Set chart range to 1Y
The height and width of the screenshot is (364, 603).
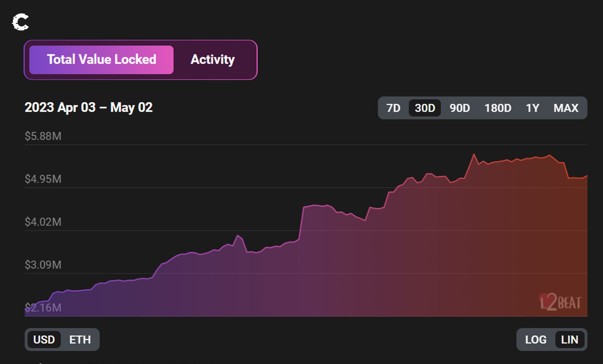click(532, 108)
